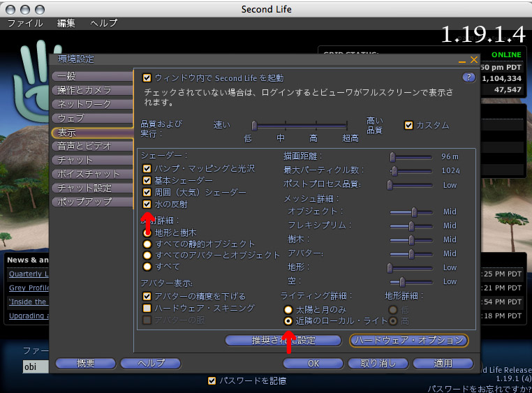Minimize the 環境設定 preferences dialog
Viewport: 532px width, 393px height.
(461, 61)
